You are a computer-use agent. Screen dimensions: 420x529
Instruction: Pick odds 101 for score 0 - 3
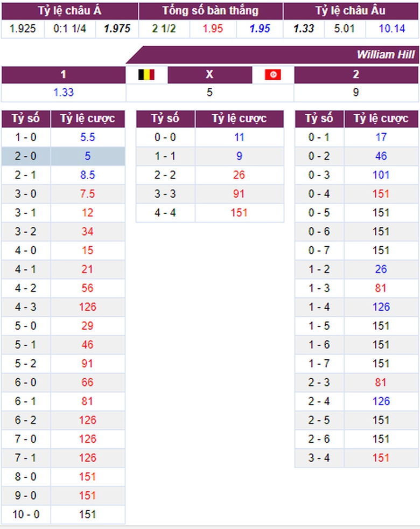click(381, 175)
